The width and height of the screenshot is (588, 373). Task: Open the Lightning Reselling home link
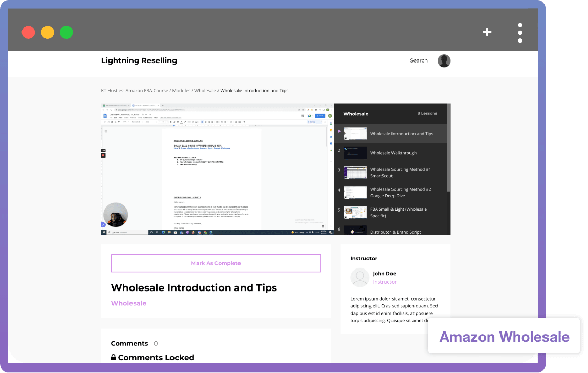pos(139,60)
